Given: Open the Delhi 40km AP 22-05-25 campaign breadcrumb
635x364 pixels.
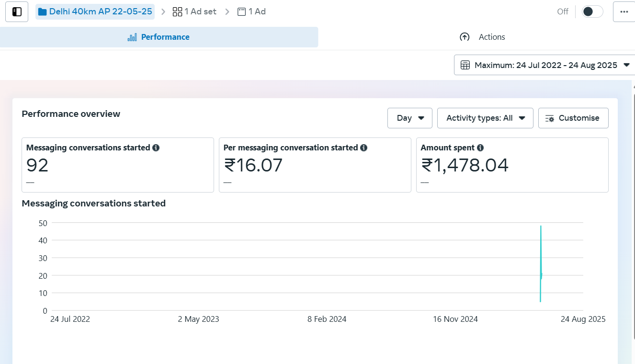Looking at the screenshot, I should 100,11.
